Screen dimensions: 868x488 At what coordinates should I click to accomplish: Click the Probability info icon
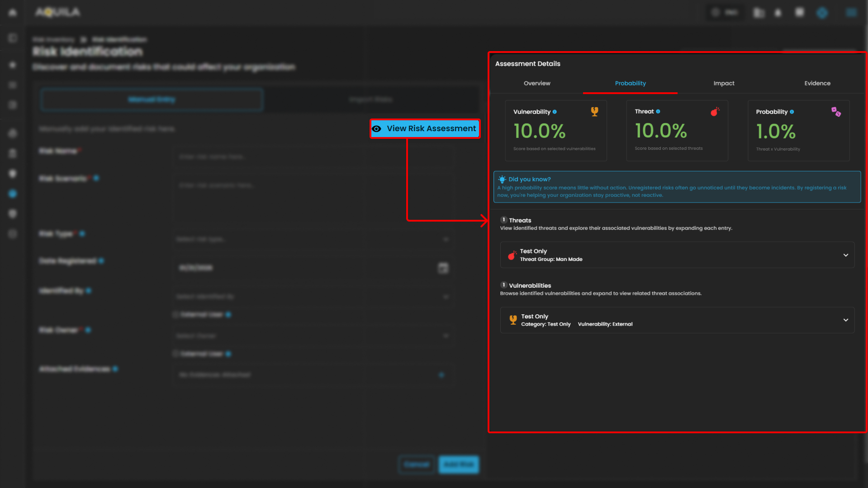pyautogui.click(x=792, y=112)
